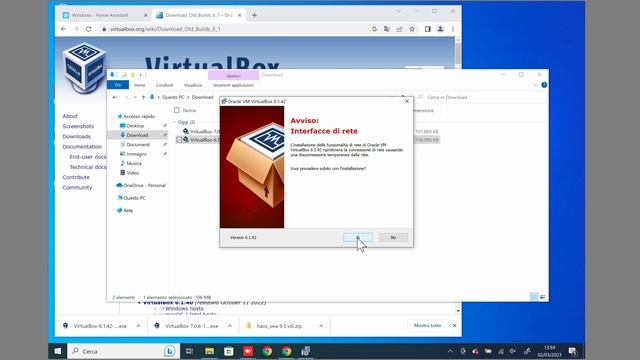Click the Chrome address bar URL
This screenshot has height=360, width=640.
[165, 29]
